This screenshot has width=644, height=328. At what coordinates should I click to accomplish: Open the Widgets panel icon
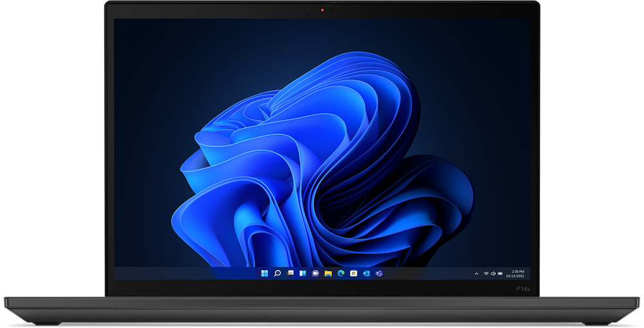303,273
